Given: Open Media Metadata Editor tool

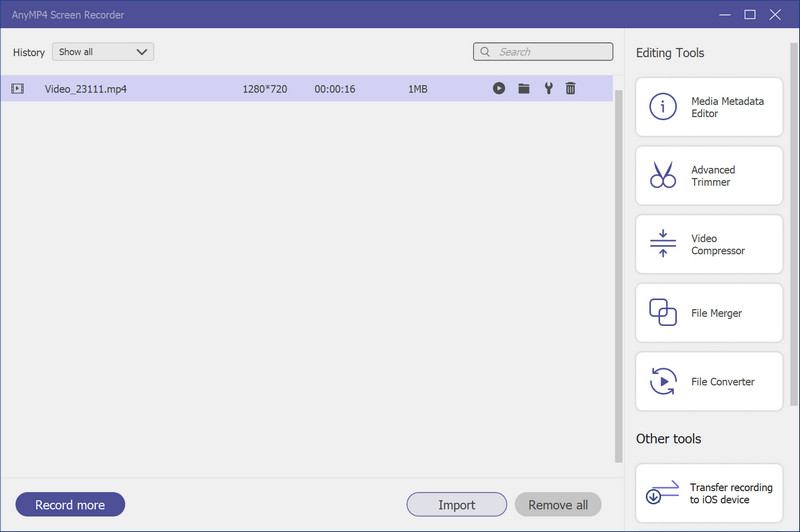Looking at the screenshot, I should [709, 108].
